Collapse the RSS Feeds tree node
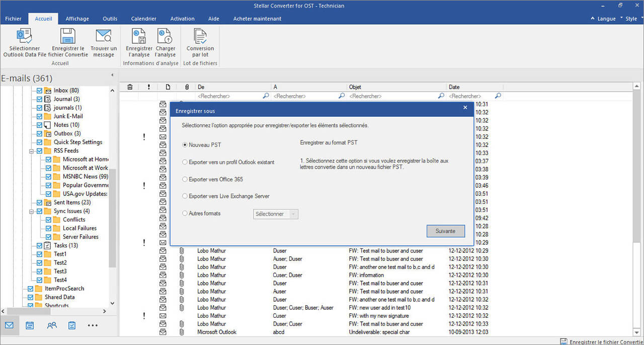The image size is (644, 345). (32, 151)
